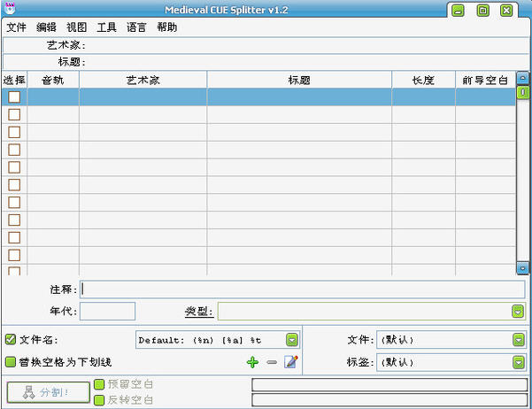The height and width of the screenshot is (409, 532).
Task: Click the 选择 column header
Action: 14,80
